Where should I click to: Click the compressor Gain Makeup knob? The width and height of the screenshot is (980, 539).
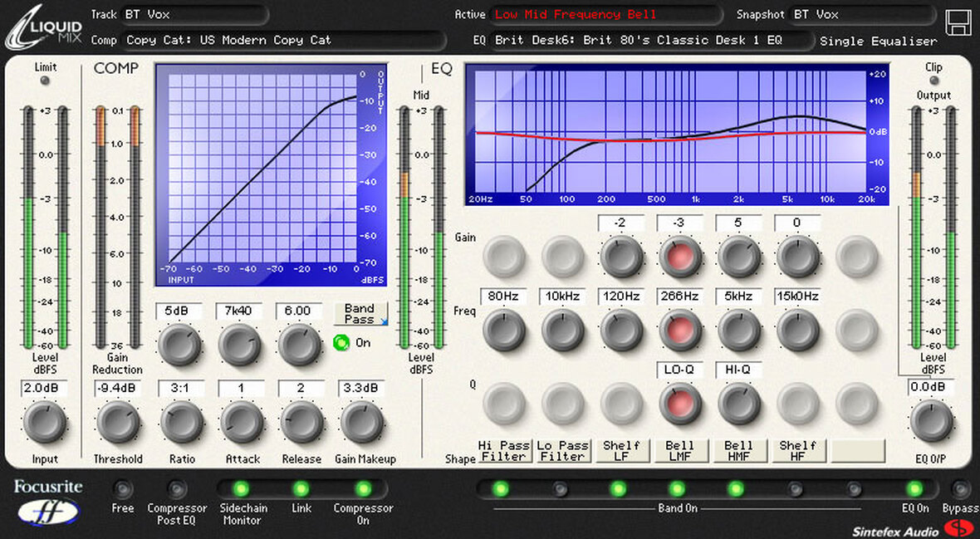(362, 423)
